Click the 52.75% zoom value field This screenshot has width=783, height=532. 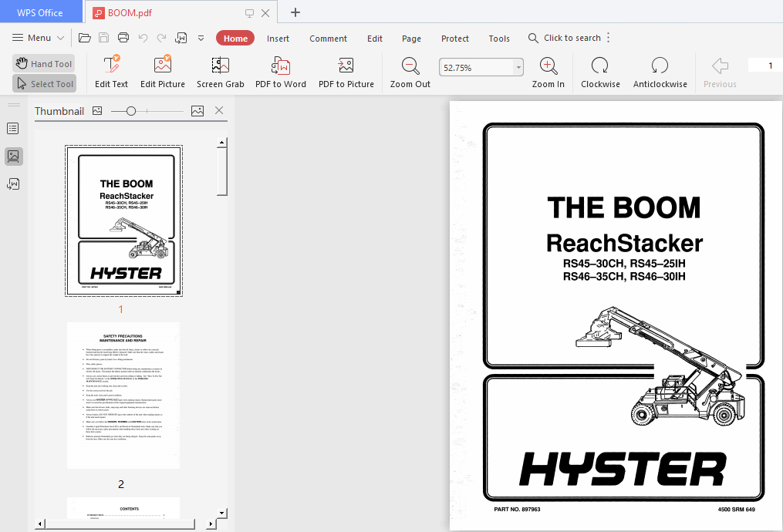(476, 67)
